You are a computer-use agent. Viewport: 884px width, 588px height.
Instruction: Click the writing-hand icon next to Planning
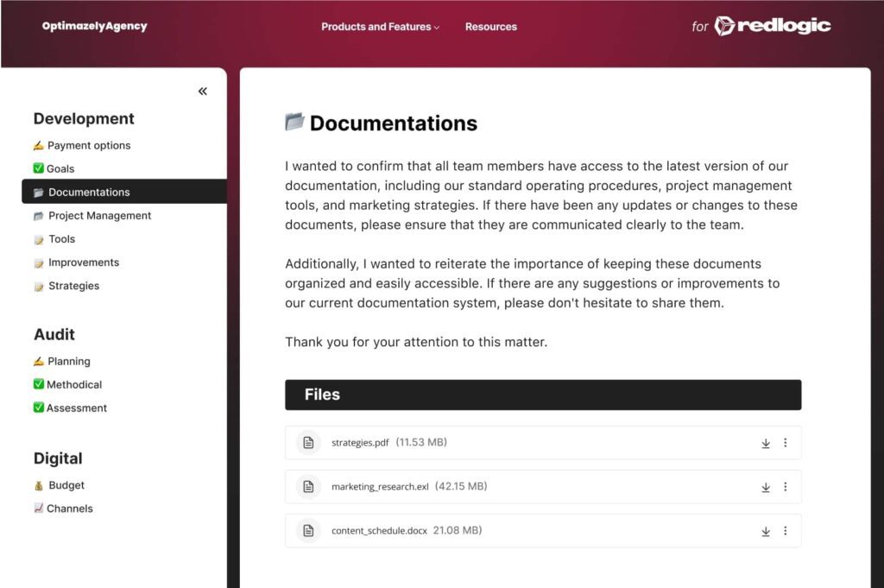pyautogui.click(x=38, y=362)
